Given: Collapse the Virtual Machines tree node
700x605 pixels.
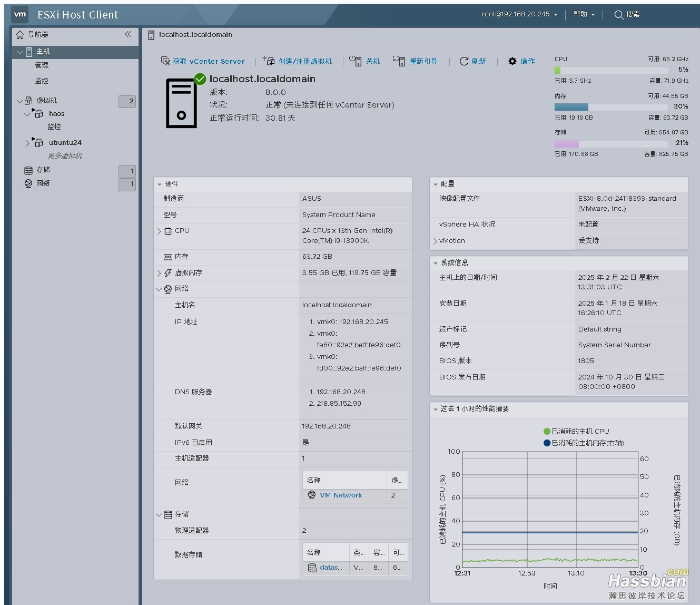Looking at the screenshot, I should [20, 101].
